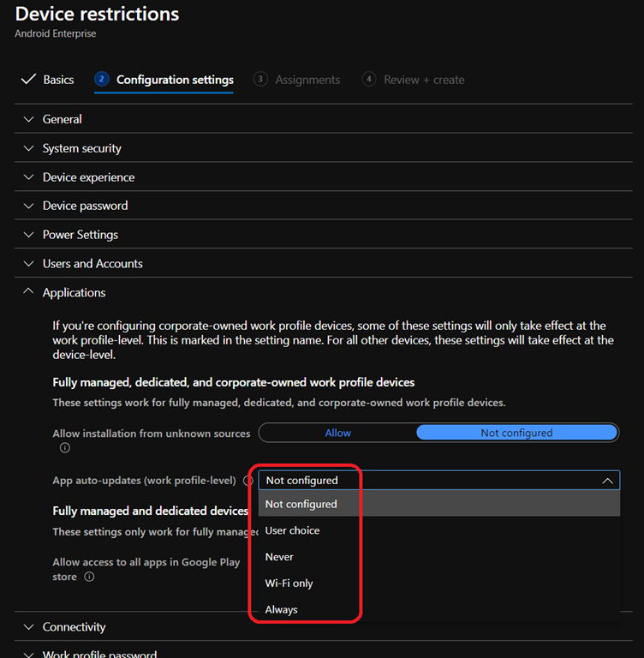This screenshot has width=644, height=658.
Task: Click the Basics step checkmark icon
Action: click(x=27, y=80)
